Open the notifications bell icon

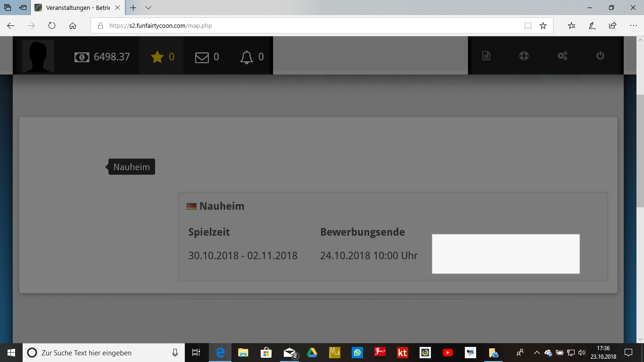247,58
